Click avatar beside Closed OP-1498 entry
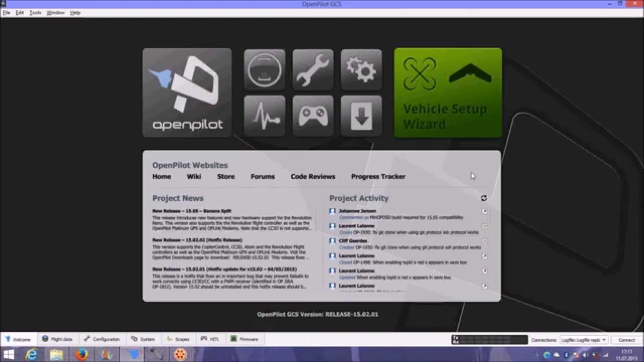Image resolution: width=644 pixels, height=362 pixels. 333,256
